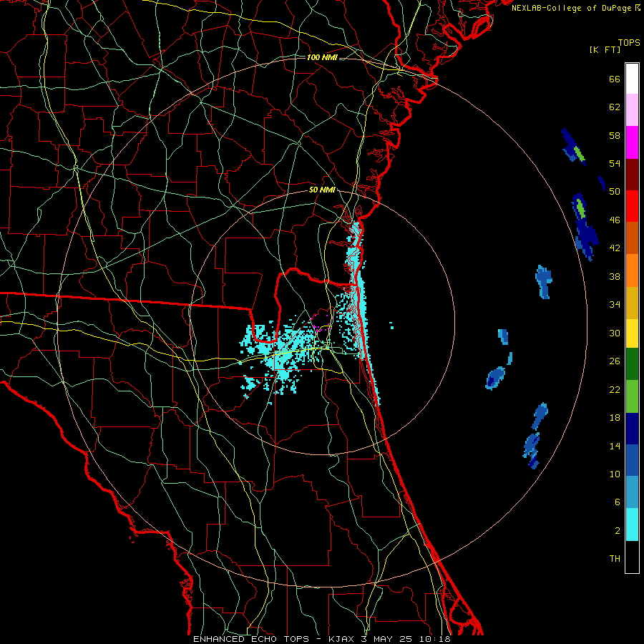This screenshot has width=644, height=644.
Task: Click the 100 NMI range ring label
Action: tap(322, 57)
